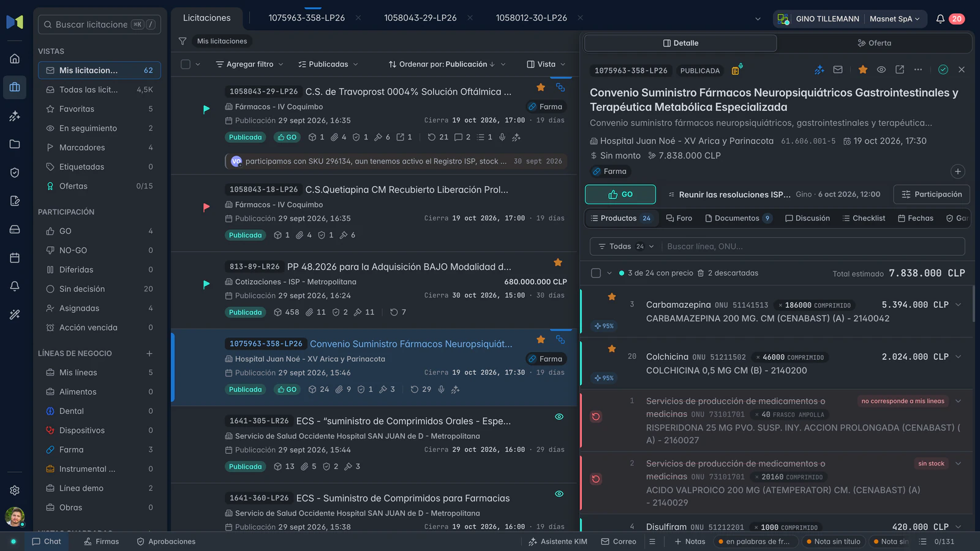Image resolution: width=980 pixels, height=551 pixels.
Task: Open the three-dots more menu in detail header
Action: [918, 70]
